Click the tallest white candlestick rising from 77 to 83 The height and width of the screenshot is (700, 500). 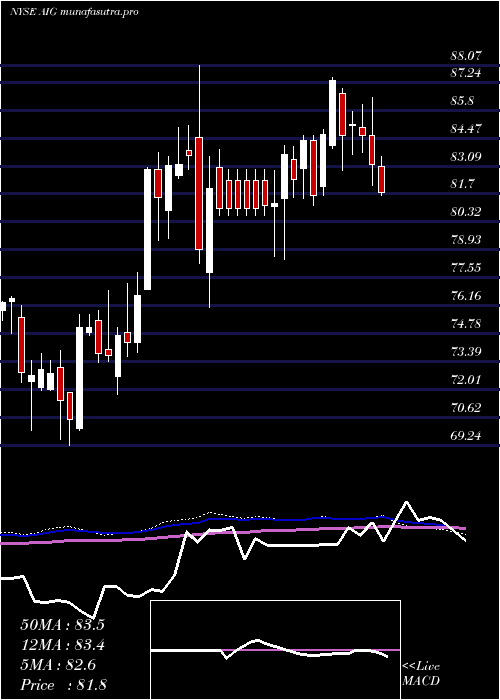click(147, 229)
